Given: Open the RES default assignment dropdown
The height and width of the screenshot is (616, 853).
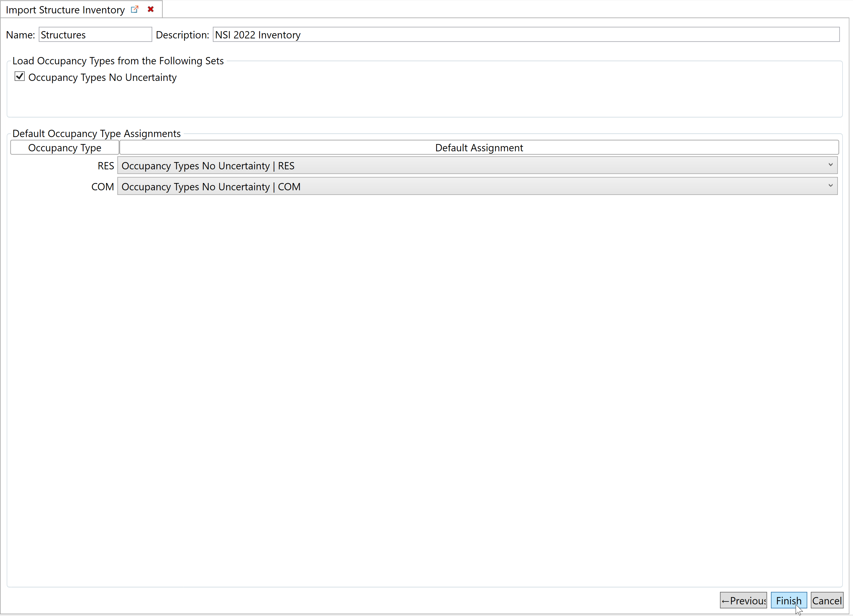Looking at the screenshot, I should pyautogui.click(x=477, y=166).
